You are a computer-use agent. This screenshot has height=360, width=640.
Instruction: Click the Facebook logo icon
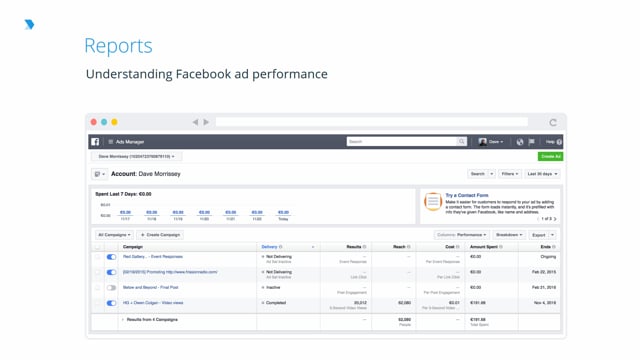[x=95, y=142]
